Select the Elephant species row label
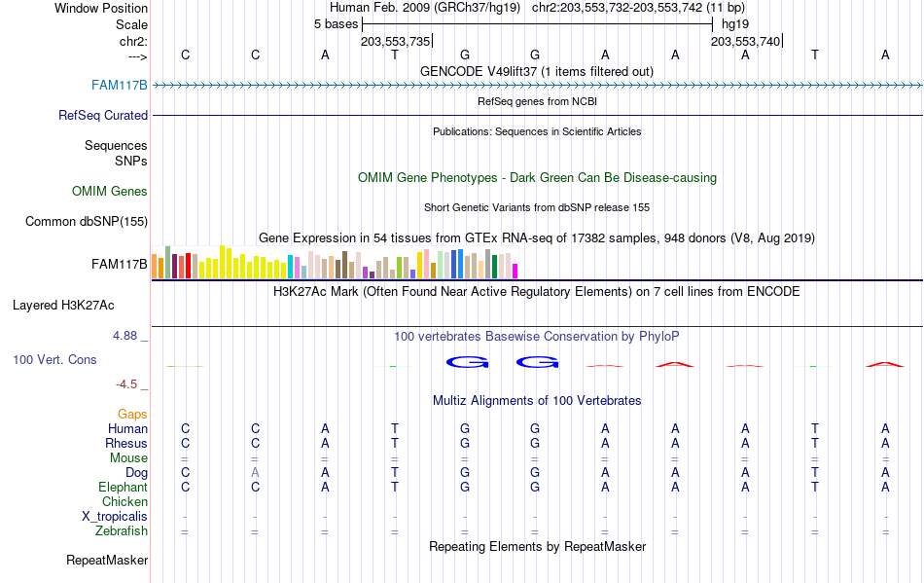Viewport: 924px width, 583px height. pyautogui.click(x=123, y=488)
